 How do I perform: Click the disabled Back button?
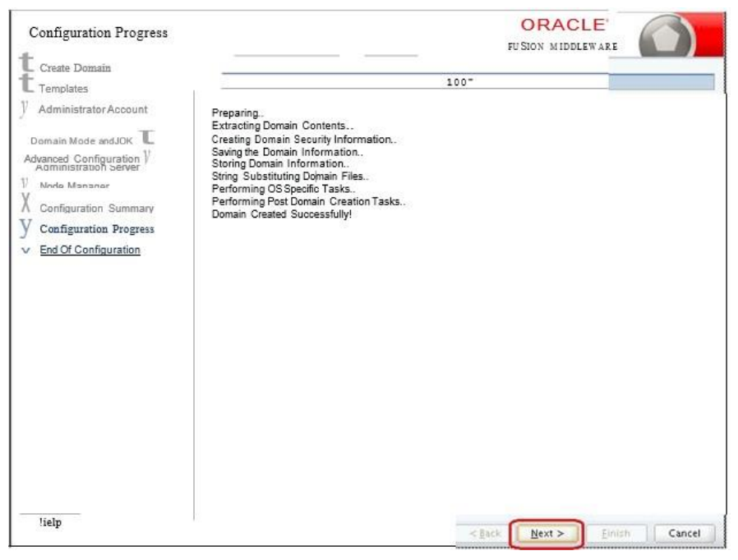pyautogui.click(x=485, y=534)
